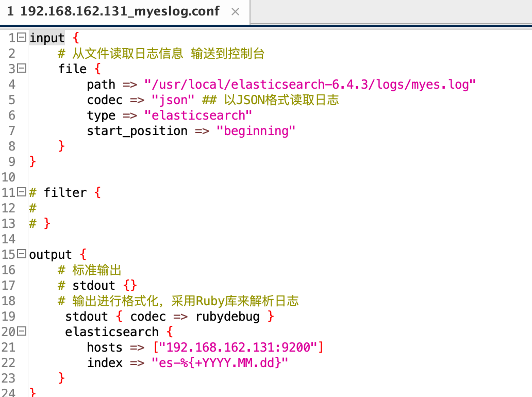Click the Ruby comment on line 18
The width and height of the screenshot is (532, 397).
click(x=178, y=301)
